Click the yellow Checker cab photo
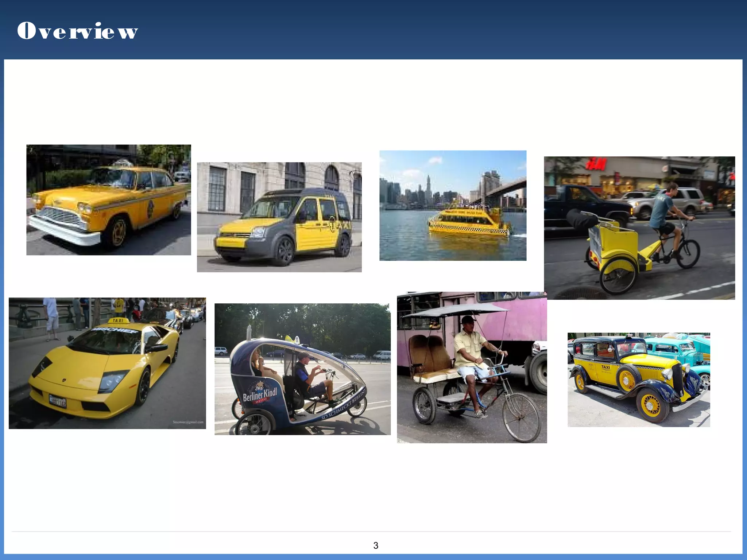Viewport: 747px width, 560px height. 108,199
